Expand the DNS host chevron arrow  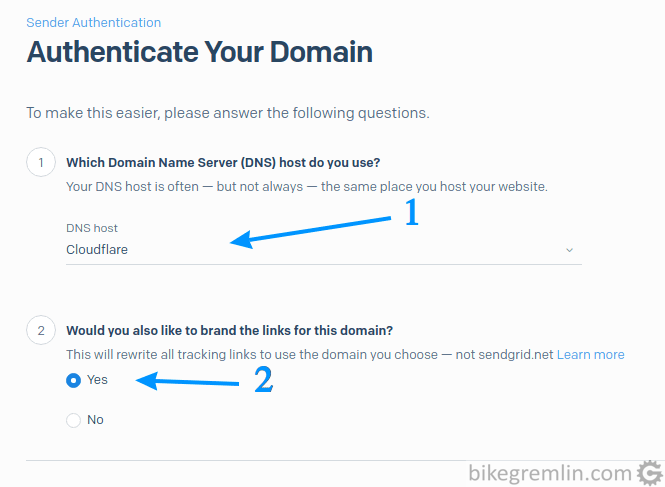pyautogui.click(x=570, y=250)
